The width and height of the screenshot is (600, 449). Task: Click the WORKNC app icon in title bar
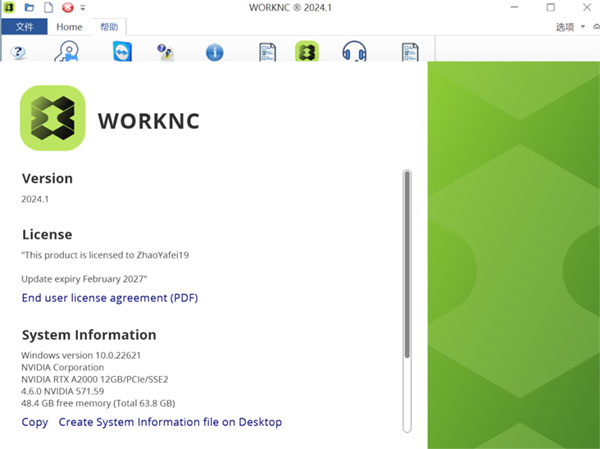tap(9, 7)
